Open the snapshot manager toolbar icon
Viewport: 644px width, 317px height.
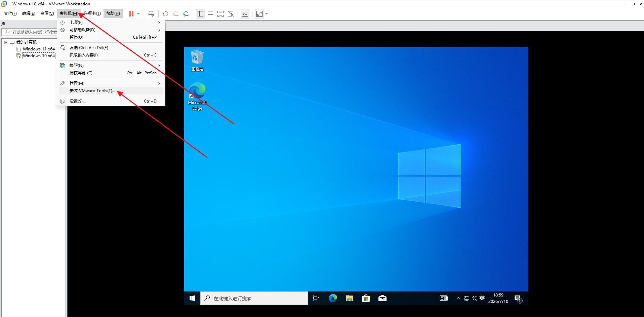tap(186, 14)
